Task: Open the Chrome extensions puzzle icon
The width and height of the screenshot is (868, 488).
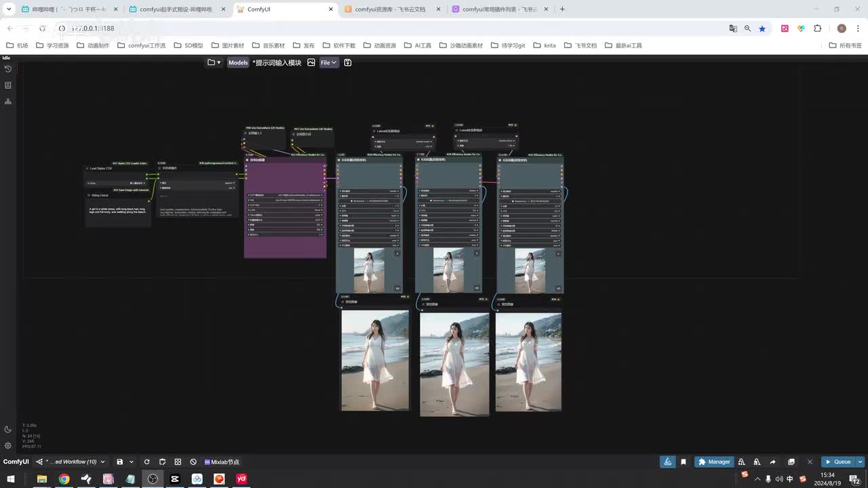Action: tap(817, 28)
